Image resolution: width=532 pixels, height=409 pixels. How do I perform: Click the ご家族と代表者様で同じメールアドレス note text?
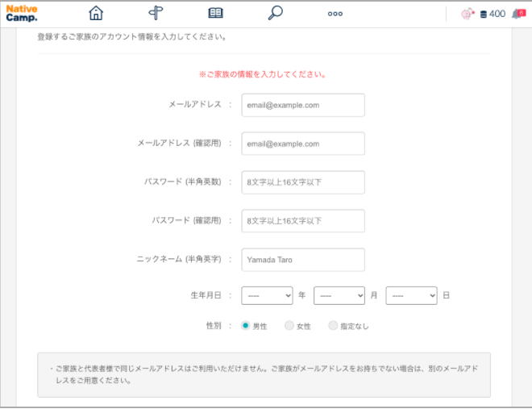pos(264,374)
